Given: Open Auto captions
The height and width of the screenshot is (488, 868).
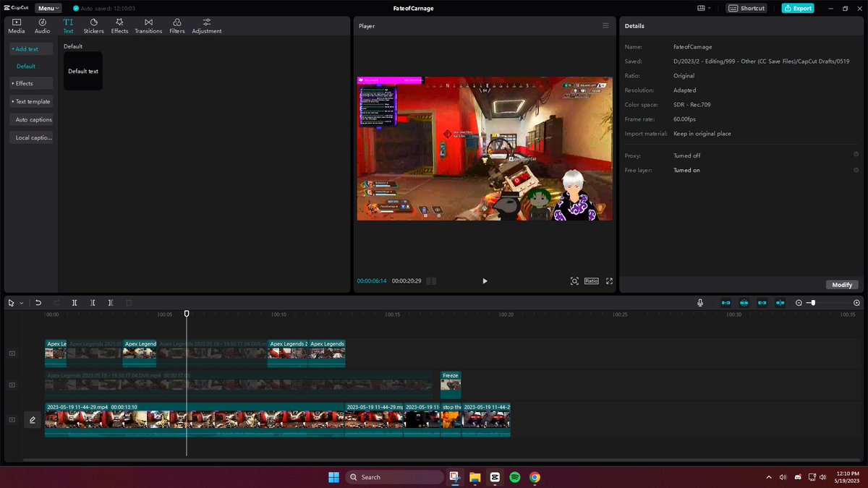Looking at the screenshot, I should [30, 119].
